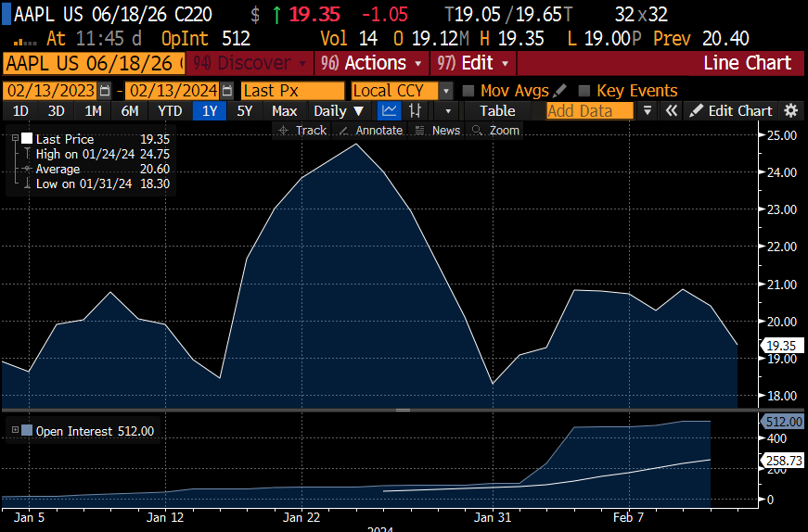Click the Track crosshair tool
808x532 pixels.
pyautogui.click(x=302, y=131)
